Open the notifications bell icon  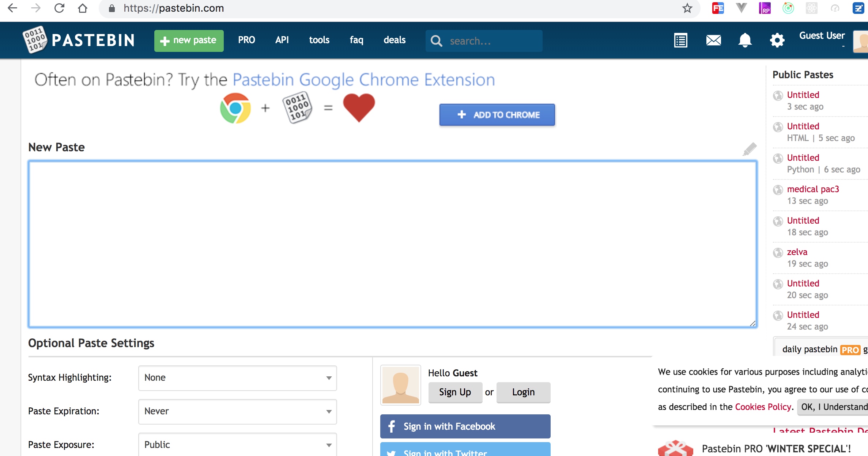[745, 40]
